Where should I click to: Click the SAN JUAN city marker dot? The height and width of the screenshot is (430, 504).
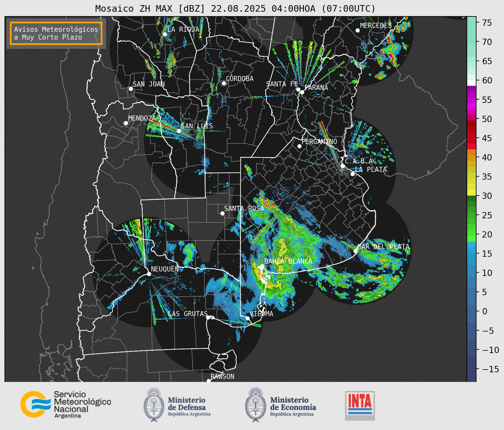click(x=131, y=89)
